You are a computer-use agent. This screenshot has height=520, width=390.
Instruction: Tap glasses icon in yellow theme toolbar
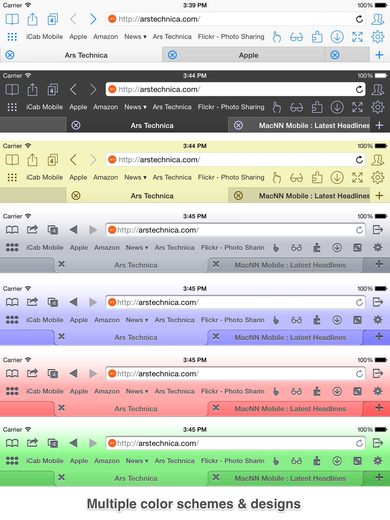point(296,178)
